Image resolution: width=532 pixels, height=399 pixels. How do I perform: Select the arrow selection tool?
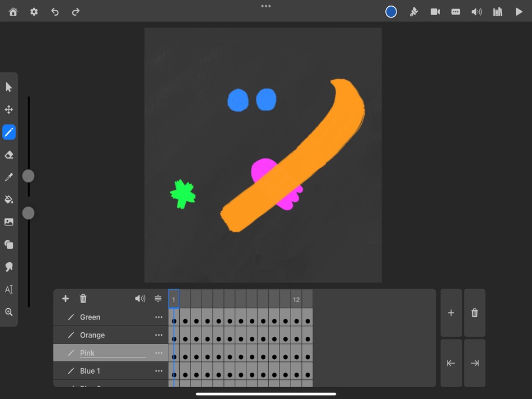pos(9,87)
